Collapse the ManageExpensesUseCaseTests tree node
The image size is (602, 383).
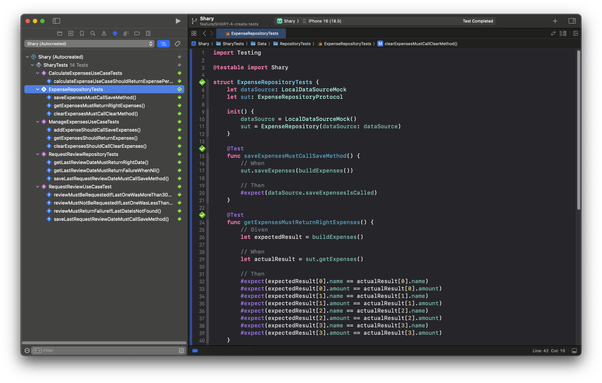click(x=38, y=122)
